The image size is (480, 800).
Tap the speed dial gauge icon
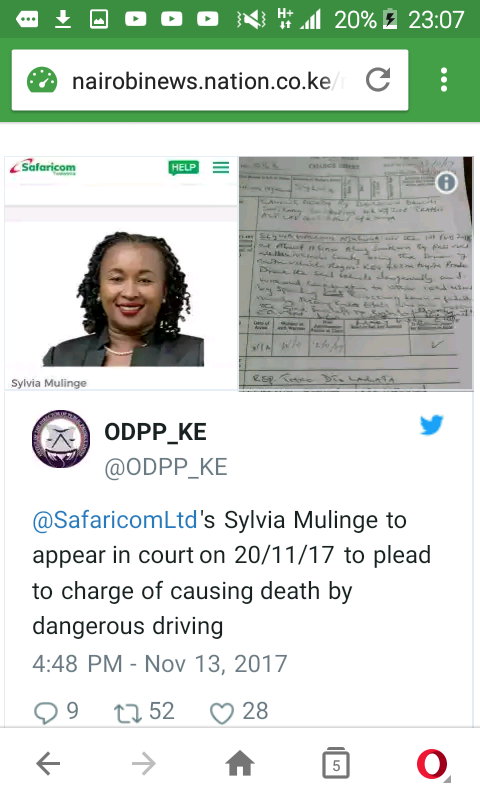(x=42, y=80)
